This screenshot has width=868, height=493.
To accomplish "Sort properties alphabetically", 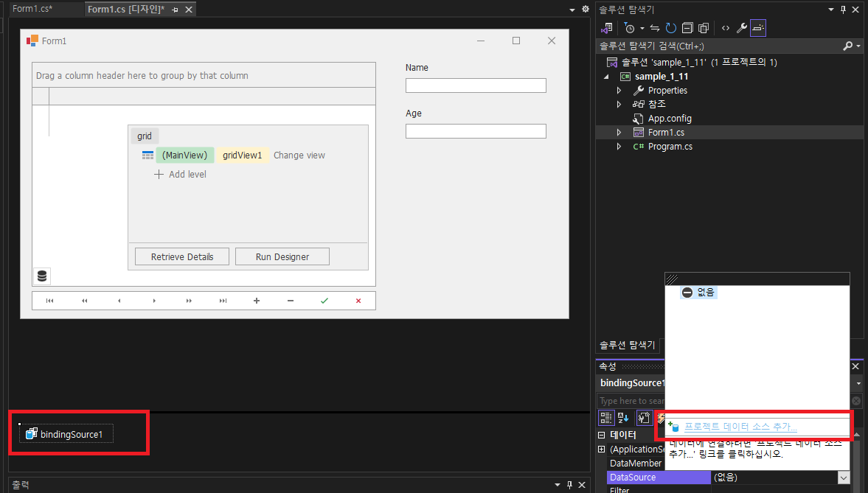I will coord(623,418).
